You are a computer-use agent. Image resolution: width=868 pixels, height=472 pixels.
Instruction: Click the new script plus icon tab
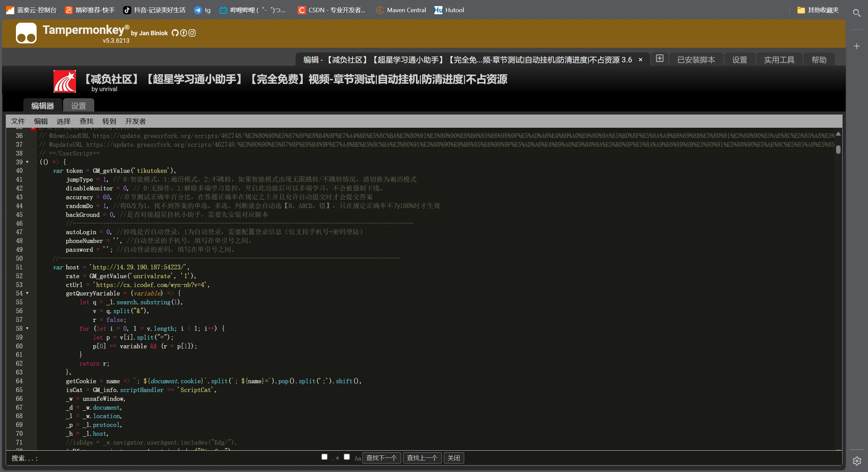(659, 59)
